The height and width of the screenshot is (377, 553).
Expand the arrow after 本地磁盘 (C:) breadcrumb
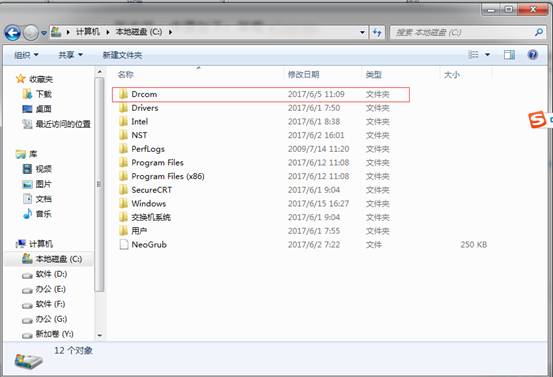[170, 32]
